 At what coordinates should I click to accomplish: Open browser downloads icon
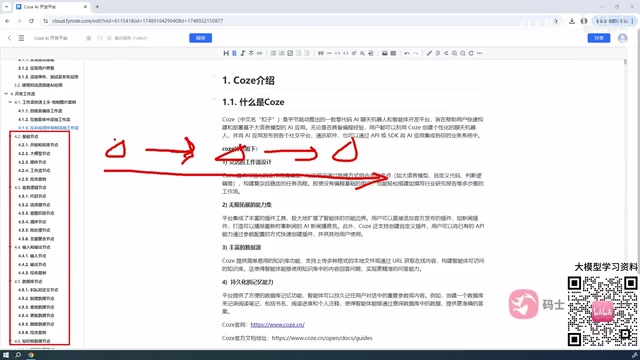[x=572, y=21]
